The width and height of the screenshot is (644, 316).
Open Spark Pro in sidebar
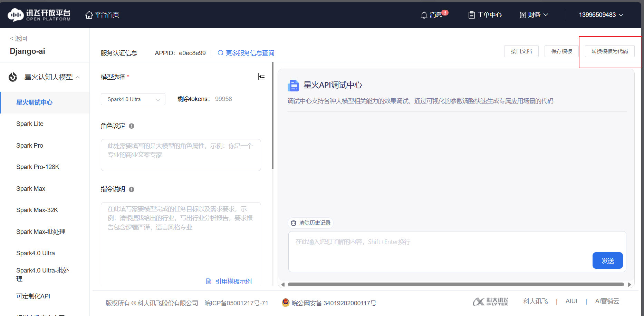click(x=30, y=146)
